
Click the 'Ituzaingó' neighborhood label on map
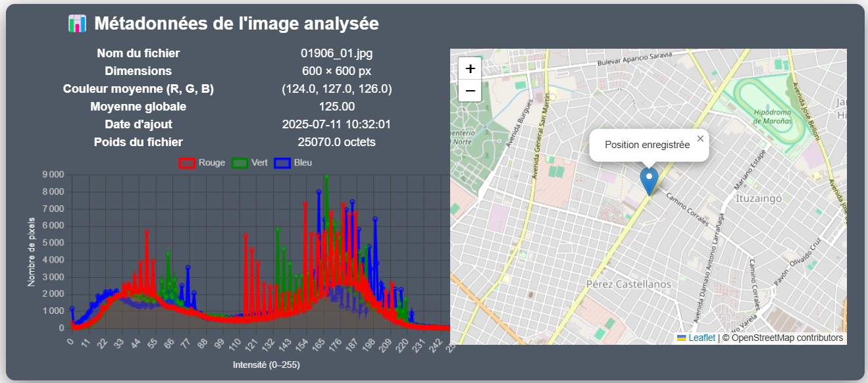[x=757, y=197]
